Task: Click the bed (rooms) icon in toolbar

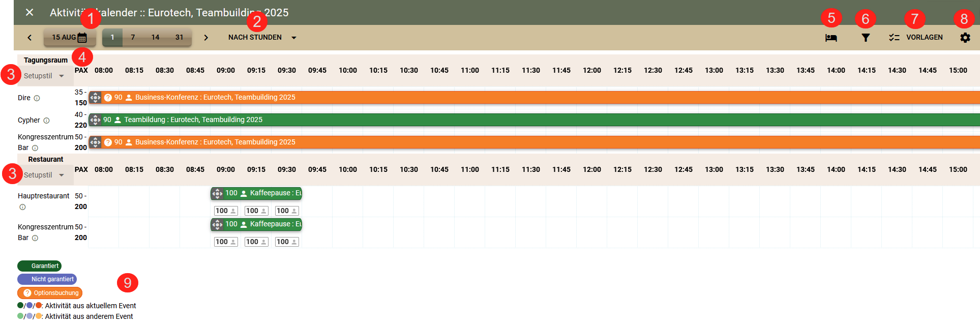Action: tap(831, 38)
